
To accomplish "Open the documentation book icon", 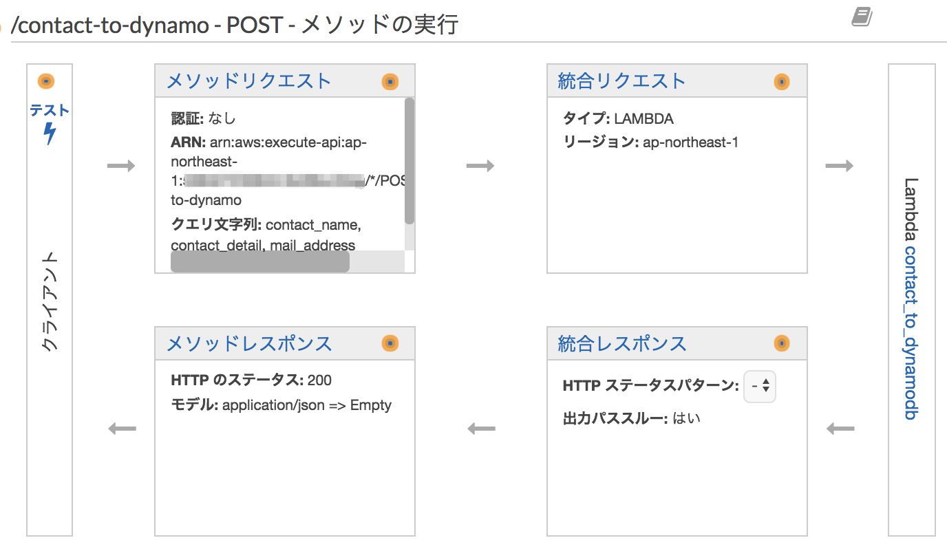I will pos(862,17).
